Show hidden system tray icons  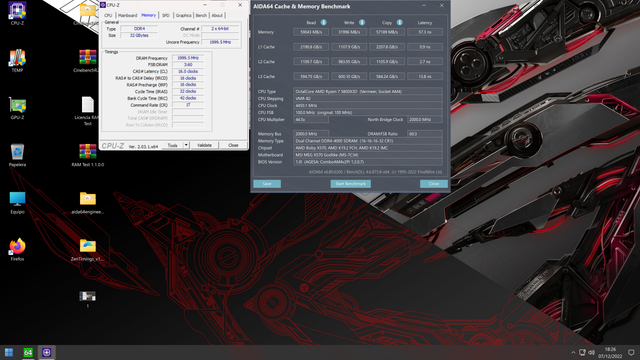[573, 352]
